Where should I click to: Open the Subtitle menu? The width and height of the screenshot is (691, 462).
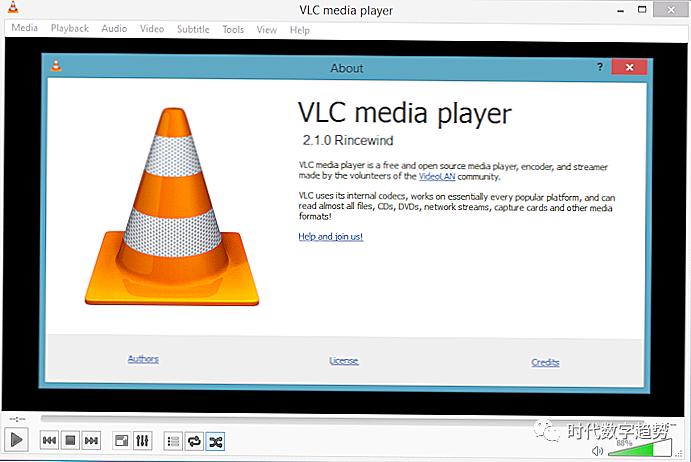(x=193, y=29)
